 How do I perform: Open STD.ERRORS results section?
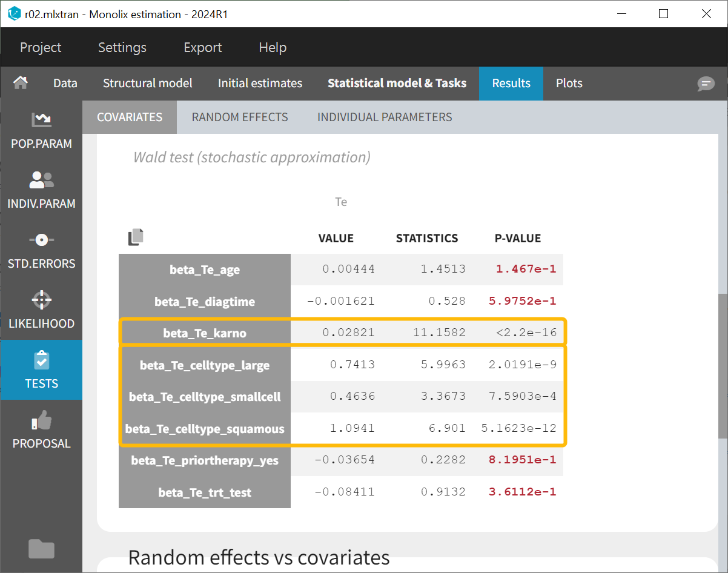41,250
